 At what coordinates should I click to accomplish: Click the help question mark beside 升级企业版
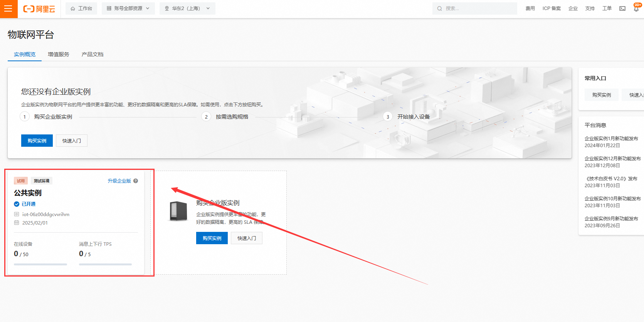[x=136, y=181]
